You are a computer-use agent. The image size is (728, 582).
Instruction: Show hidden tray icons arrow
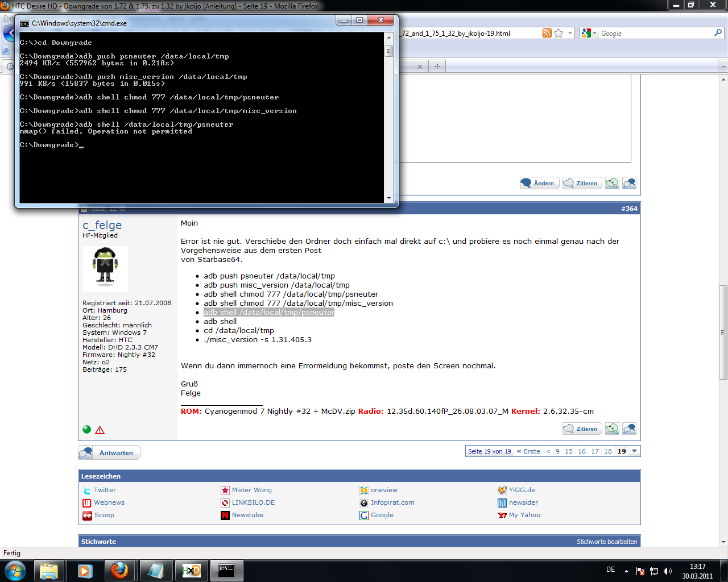pos(626,571)
